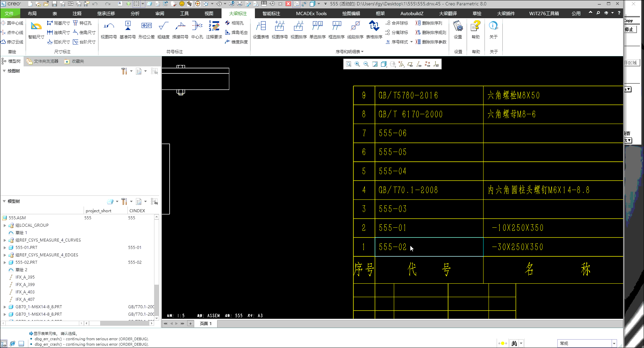644x348 pixels.
Task: Select the 基准符号 datum symbol tool
Action: pos(128,30)
